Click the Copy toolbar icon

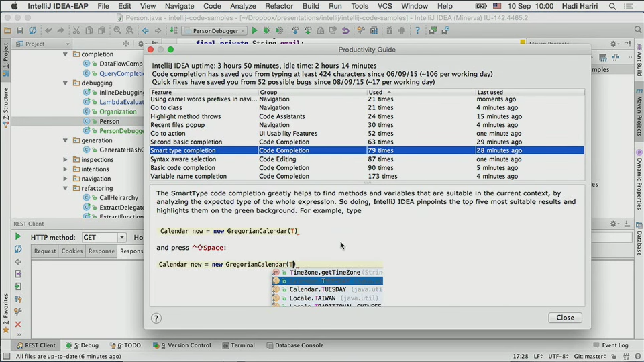tap(89, 30)
